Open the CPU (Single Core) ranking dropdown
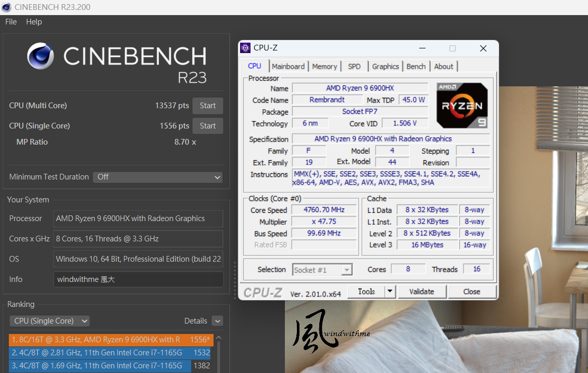Screen dimensions: 588x373 (x=49, y=321)
